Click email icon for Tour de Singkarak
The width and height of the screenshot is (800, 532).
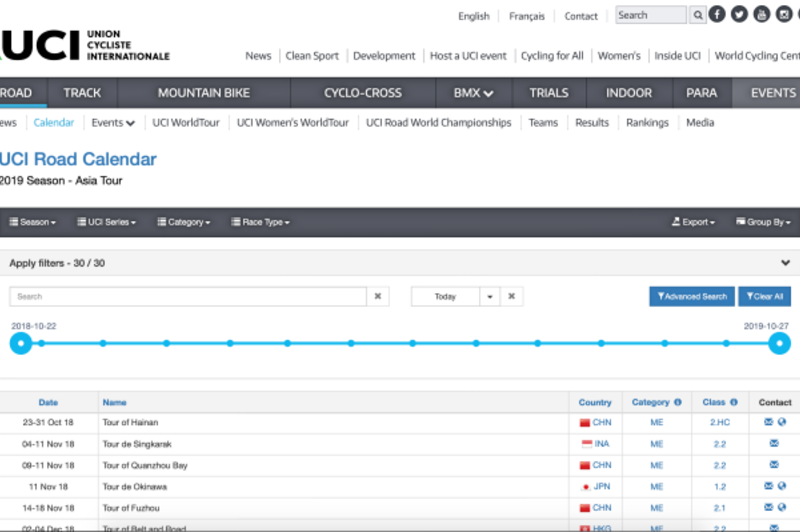pos(774,444)
